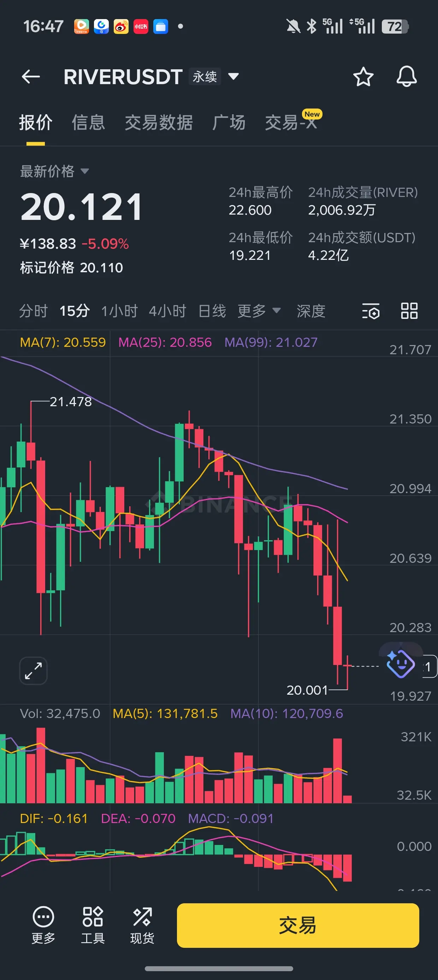Switch chart to 4小时
This screenshot has width=438, height=980.
click(x=167, y=311)
